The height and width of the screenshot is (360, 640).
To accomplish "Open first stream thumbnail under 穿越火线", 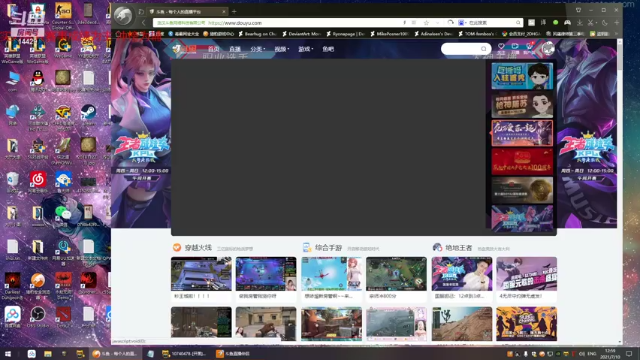I will 201,274.
